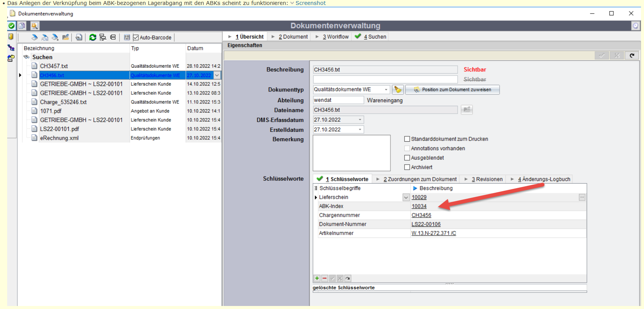644x309 pixels.
Task: Click the barcode icon next to Auto-Barcode
Action: pos(127,37)
